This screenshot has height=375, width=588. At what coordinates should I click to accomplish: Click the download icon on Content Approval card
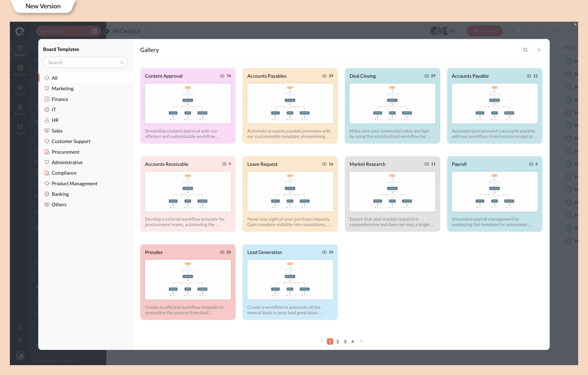[x=222, y=76]
